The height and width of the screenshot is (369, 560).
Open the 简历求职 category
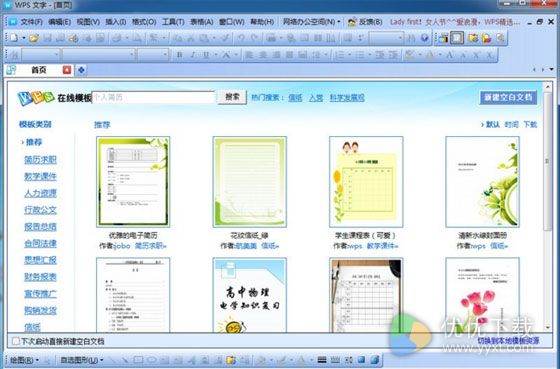pyautogui.click(x=40, y=160)
